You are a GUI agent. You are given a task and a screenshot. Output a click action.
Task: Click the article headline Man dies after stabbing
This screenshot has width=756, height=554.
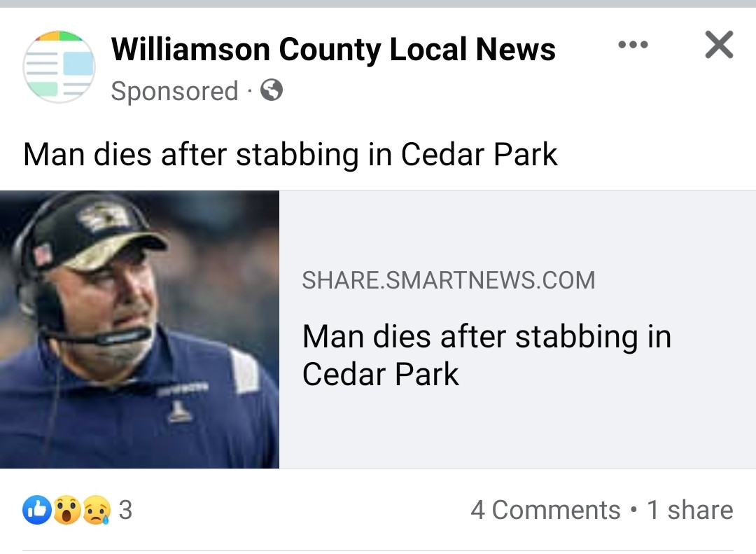pyautogui.click(x=290, y=154)
